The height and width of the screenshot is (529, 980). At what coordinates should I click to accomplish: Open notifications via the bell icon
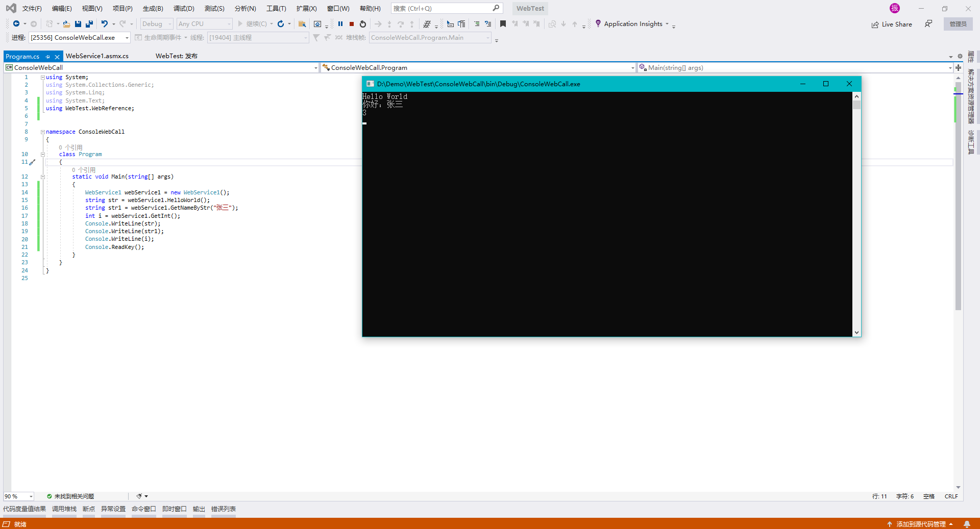(967, 524)
